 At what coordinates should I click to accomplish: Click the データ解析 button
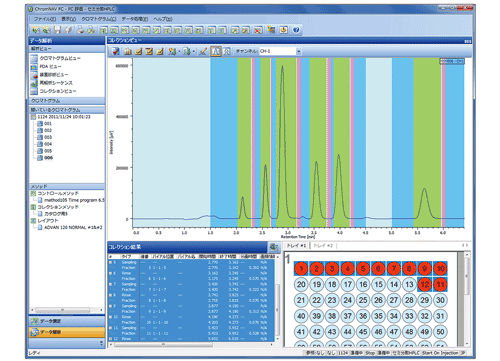click(67, 332)
